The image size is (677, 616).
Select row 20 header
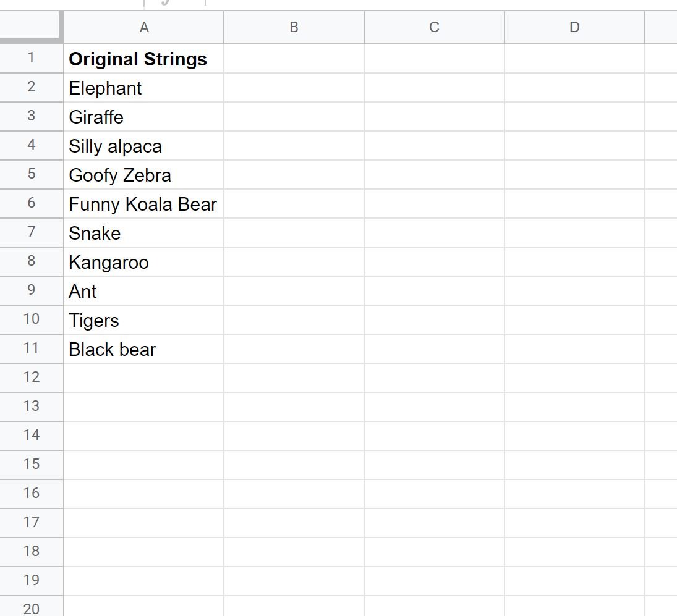[x=32, y=607]
